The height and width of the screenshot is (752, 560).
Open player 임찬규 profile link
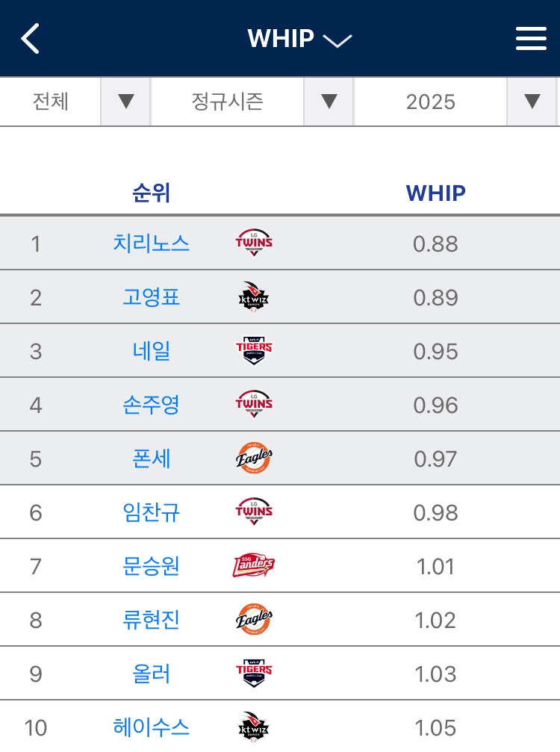pos(151,512)
